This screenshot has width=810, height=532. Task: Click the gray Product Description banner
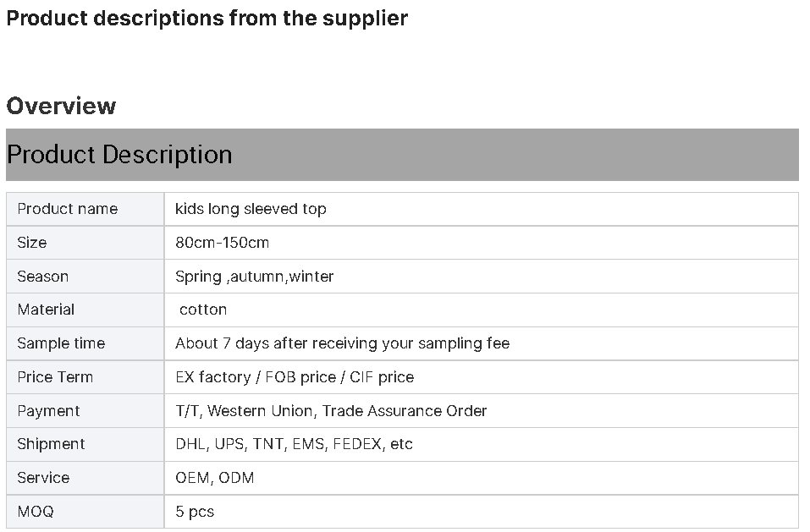click(402, 155)
